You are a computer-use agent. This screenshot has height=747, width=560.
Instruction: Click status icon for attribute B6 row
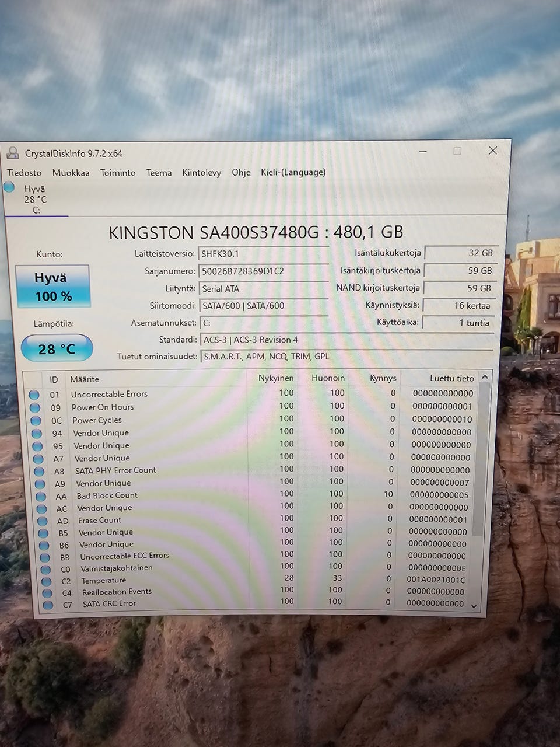[x=44, y=546]
